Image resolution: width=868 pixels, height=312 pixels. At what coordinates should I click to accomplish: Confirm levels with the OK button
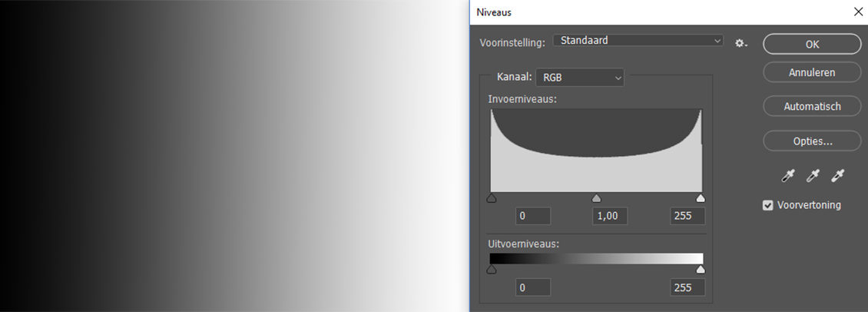click(x=812, y=44)
